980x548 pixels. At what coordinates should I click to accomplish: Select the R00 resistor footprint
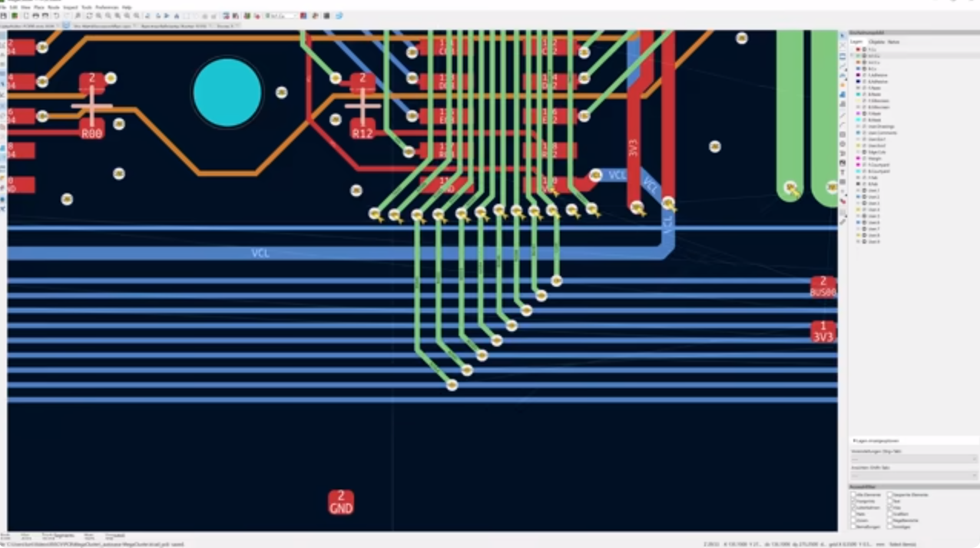click(92, 106)
